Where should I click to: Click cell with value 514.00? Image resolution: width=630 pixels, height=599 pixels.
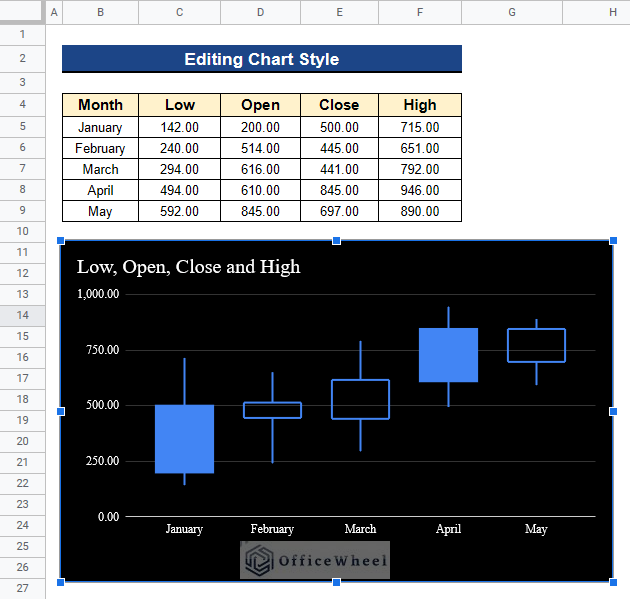tap(260, 148)
